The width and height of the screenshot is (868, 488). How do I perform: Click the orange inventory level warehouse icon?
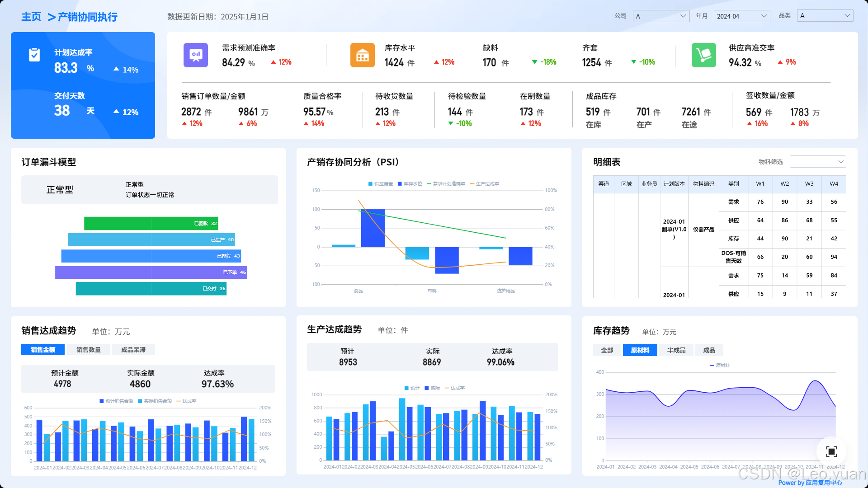362,55
